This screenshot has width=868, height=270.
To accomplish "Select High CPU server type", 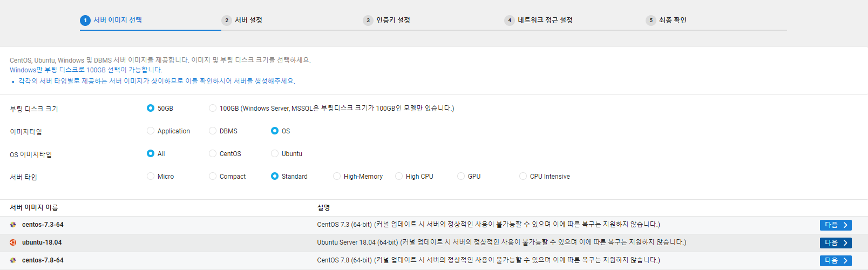I will click(399, 176).
